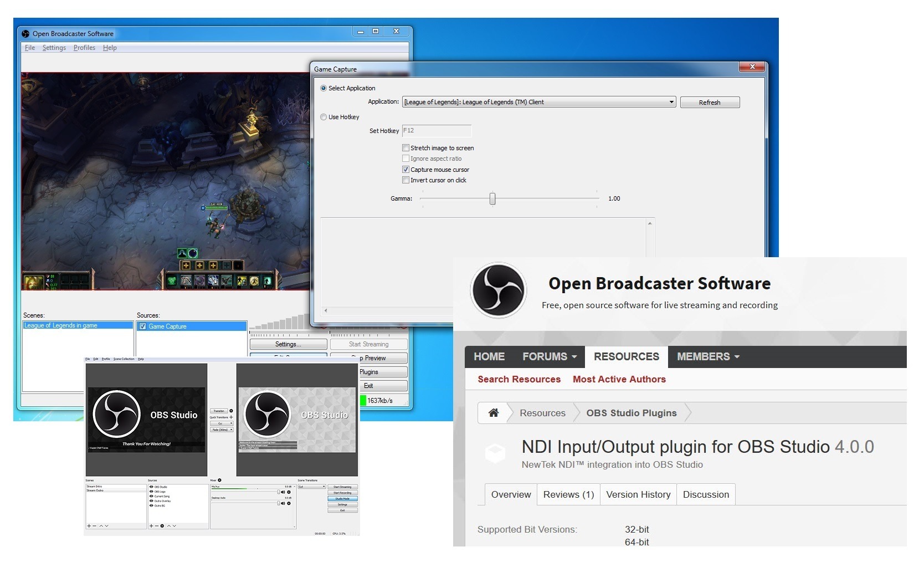Enable Invert cursor on click
The image size is (924, 562).
[405, 180]
